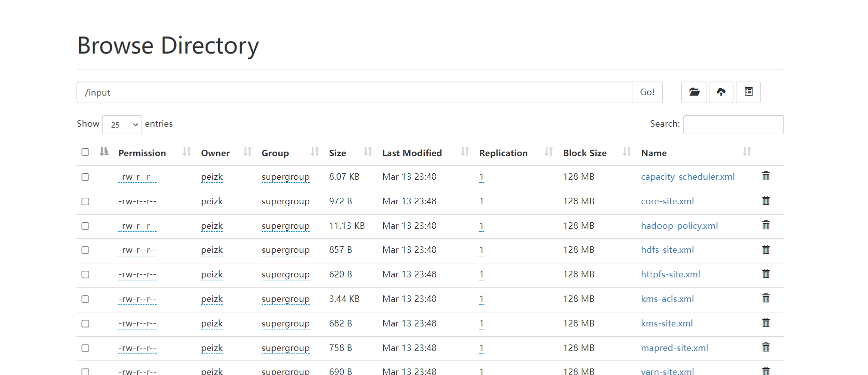Delete core-site.xml using its trash icon
Screen dimensions: 868x375
765,201
